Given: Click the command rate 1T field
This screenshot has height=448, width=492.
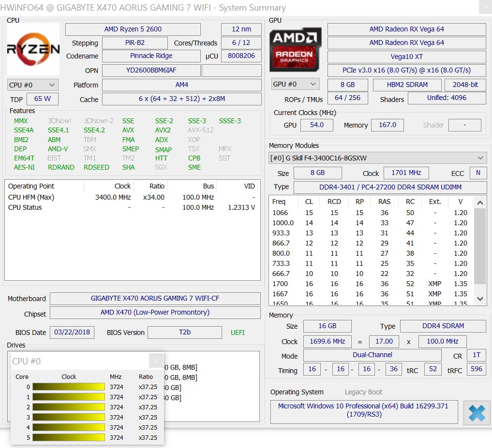Looking at the screenshot, I should tap(477, 355).
